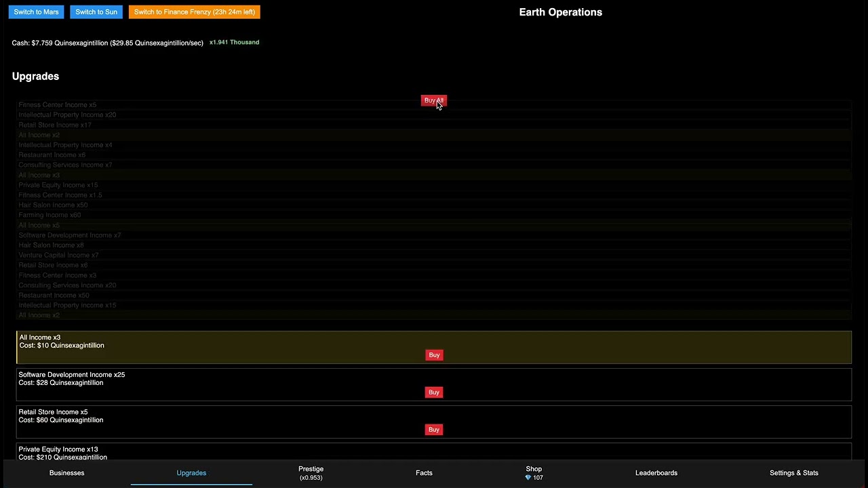Select purchased Retail Store Income x6 row
This screenshot has height=488, width=868.
point(434,266)
